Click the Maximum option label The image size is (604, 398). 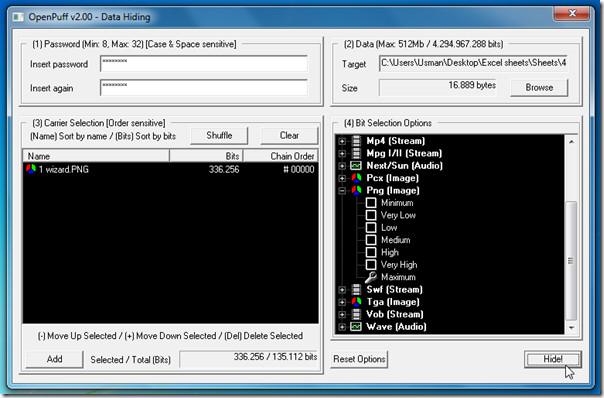coord(398,277)
